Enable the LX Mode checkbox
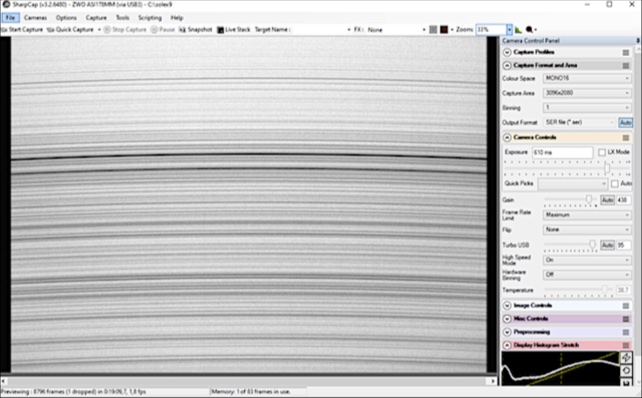 [x=602, y=152]
